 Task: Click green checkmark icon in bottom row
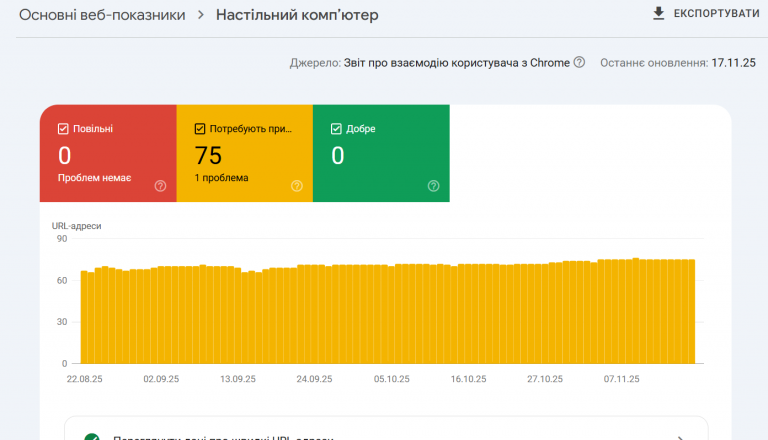[92, 437]
